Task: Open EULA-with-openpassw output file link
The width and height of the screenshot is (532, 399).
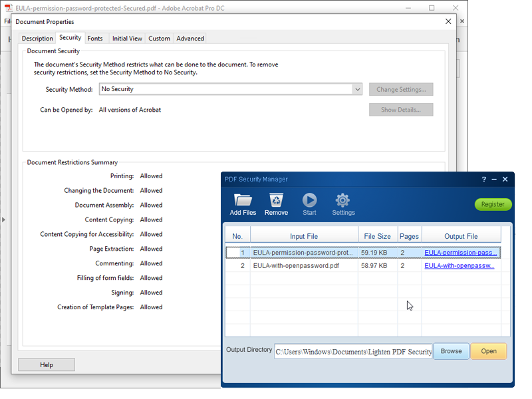Action: point(459,265)
